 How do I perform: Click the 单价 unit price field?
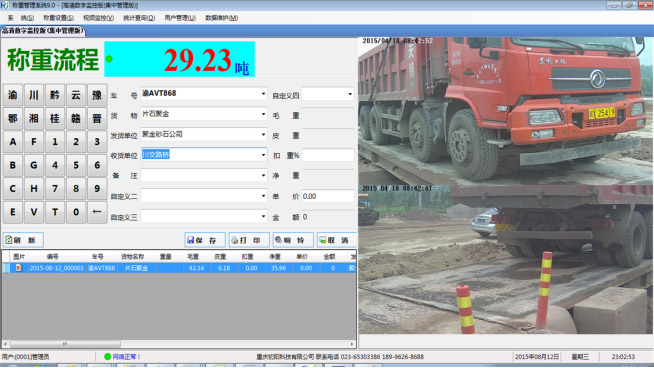[x=328, y=196]
